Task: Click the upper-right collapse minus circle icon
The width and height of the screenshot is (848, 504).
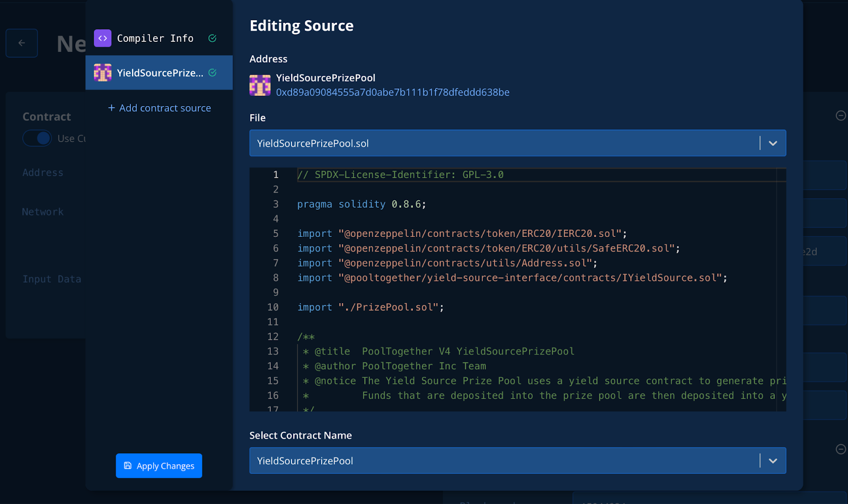Action: (x=841, y=116)
